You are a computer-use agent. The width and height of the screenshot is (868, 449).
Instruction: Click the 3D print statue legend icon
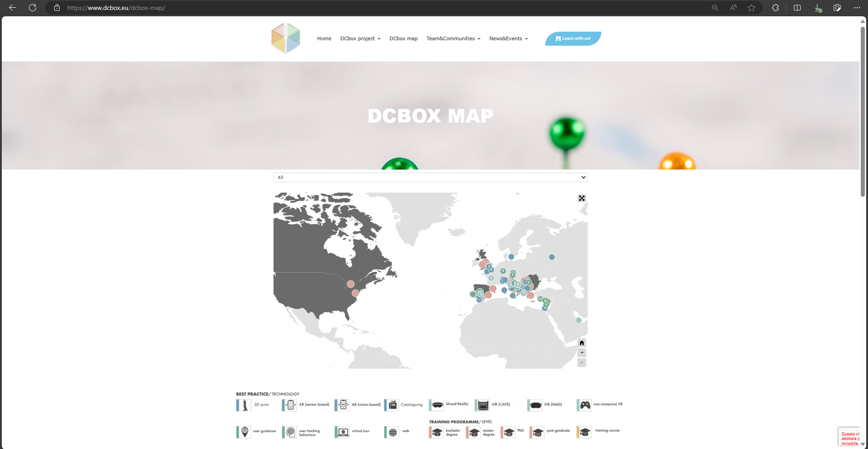(x=244, y=405)
